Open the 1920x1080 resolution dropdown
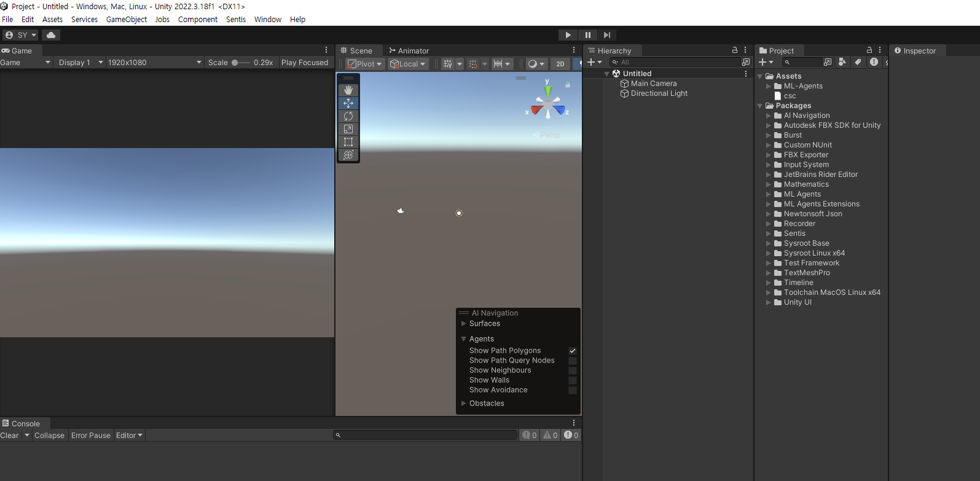Viewport: 980px width, 481px height. click(x=154, y=63)
